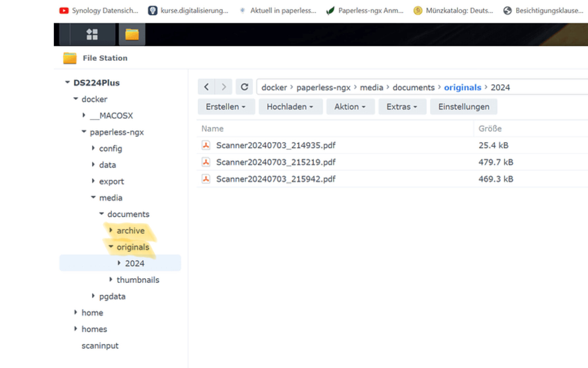Click PDF icon of Scanner20240703_215942.pdf
Image resolution: width=588 pixels, height=368 pixels.
[x=206, y=179]
